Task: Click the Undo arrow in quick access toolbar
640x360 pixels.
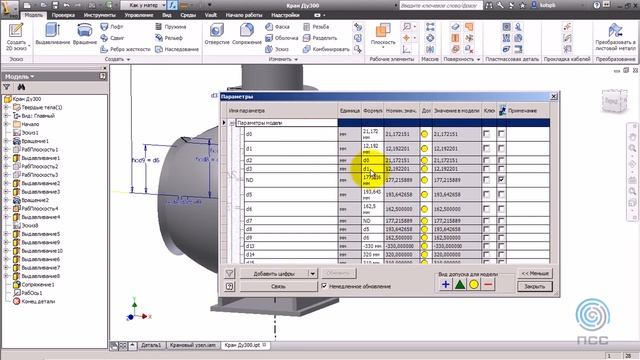Action: 67,5
